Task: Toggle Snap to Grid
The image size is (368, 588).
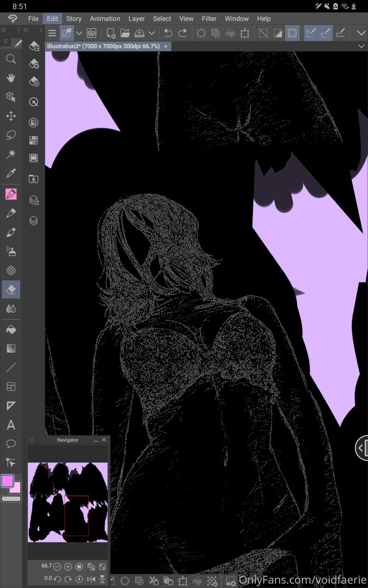Action: pyautogui.click(x=341, y=33)
